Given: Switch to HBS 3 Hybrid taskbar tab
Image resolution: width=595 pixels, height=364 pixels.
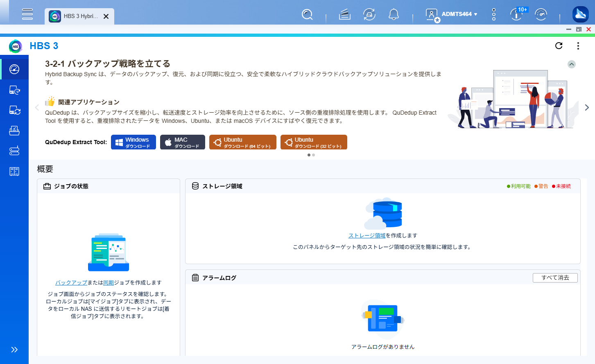Looking at the screenshot, I should [x=79, y=16].
